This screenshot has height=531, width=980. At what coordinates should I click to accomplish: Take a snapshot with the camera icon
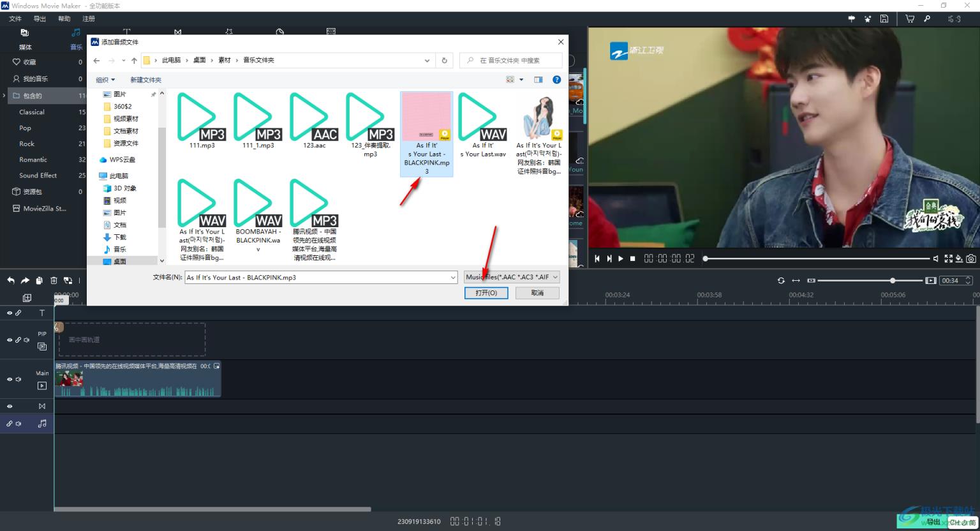point(970,258)
